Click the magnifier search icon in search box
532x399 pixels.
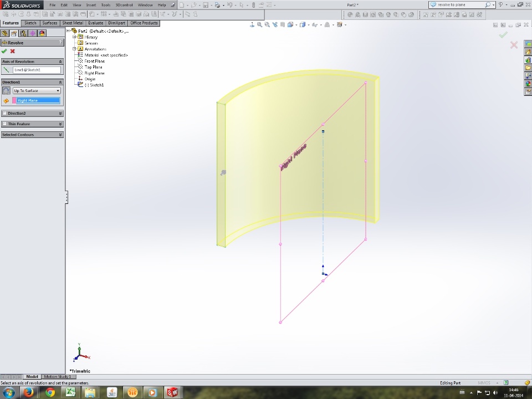(487, 5)
